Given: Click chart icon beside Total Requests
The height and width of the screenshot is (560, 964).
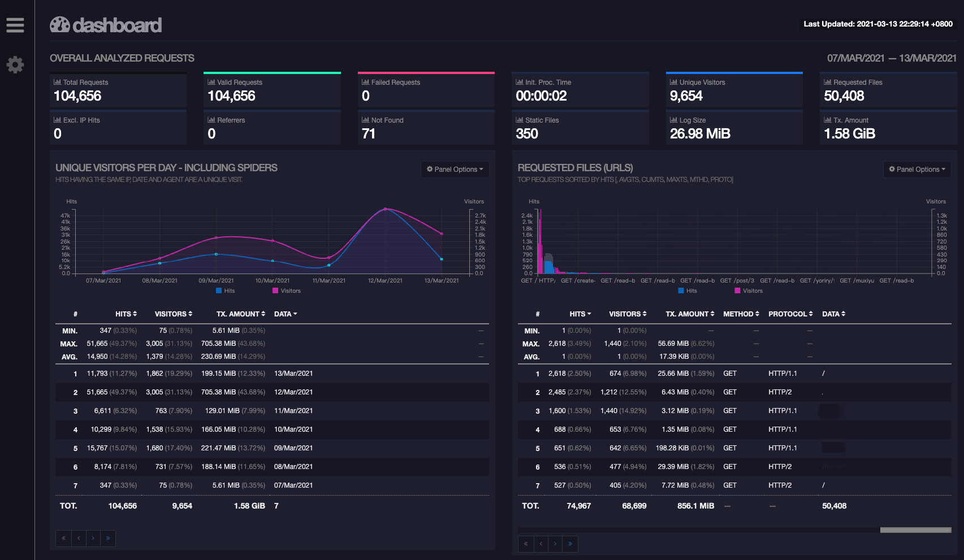Looking at the screenshot, I should [57, 82].
